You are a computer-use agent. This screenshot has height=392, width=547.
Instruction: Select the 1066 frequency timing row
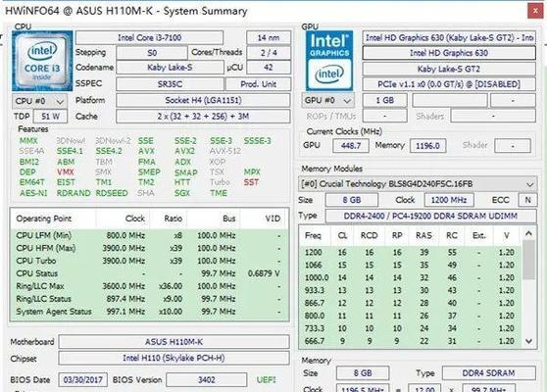411,265
